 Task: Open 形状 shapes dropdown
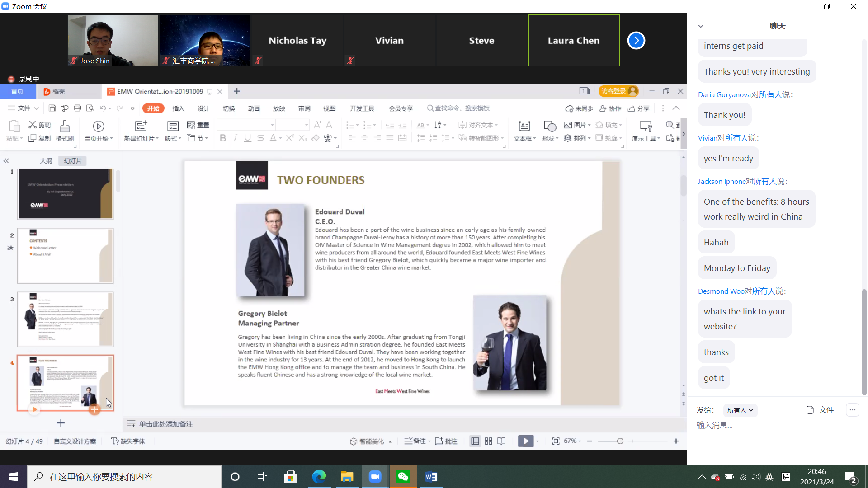coord(550,138)
